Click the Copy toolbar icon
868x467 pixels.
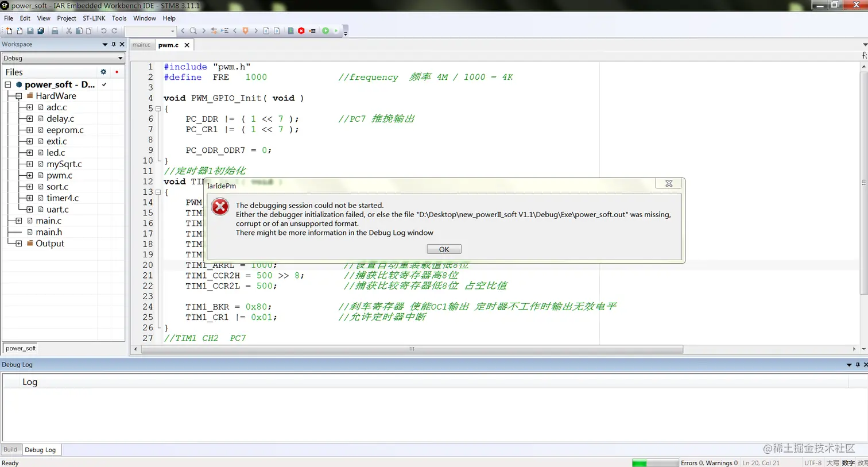point(79,31)
